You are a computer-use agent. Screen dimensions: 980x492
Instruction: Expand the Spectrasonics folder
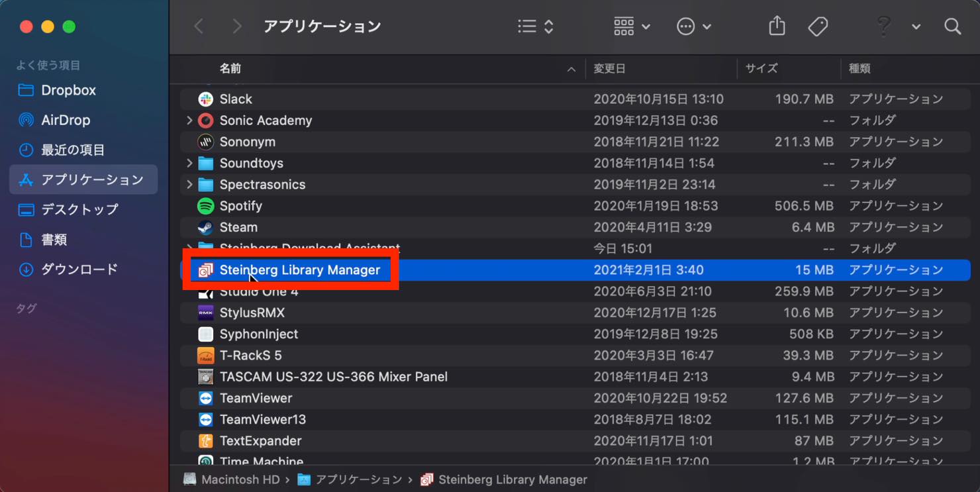(189, 185)
